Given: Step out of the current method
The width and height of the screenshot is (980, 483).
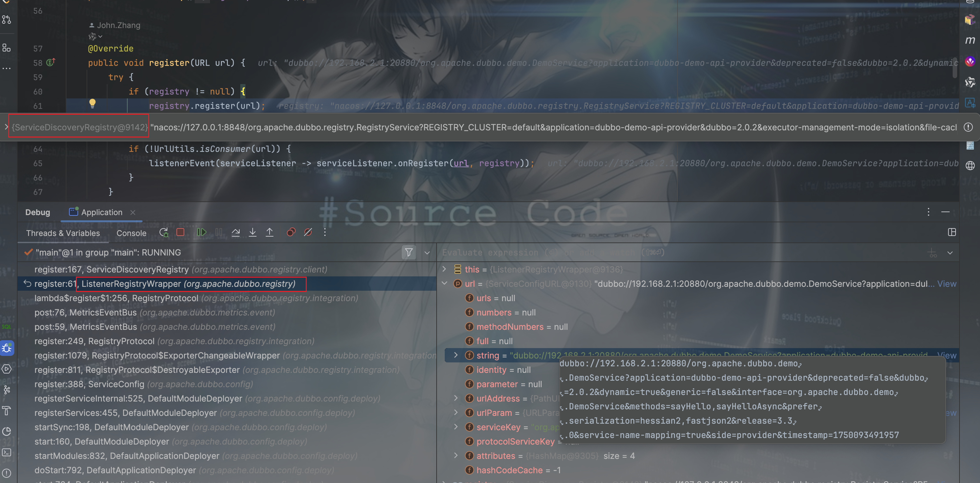Looking at the screenshot, I should point(269,232).
